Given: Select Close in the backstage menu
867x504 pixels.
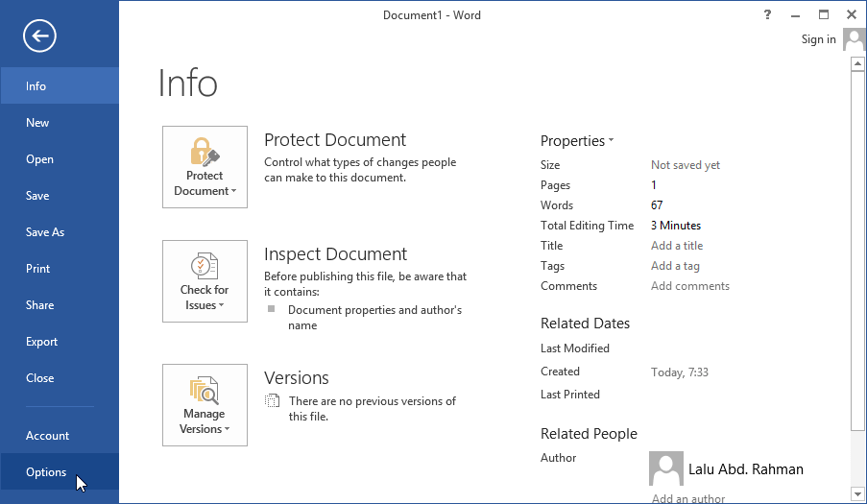Looking at the screenshot, I should coord(60,377).
